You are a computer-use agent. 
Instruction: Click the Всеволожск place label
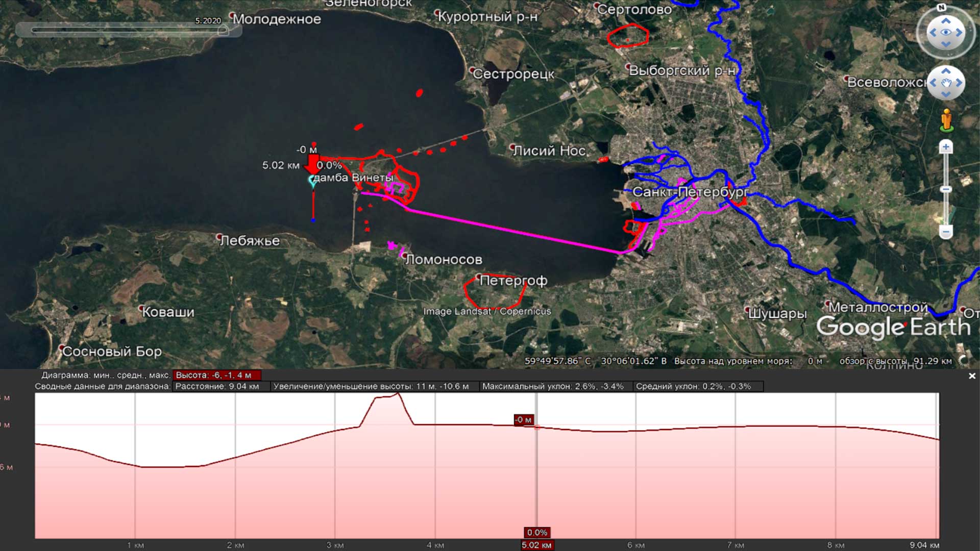coord(887,82)
